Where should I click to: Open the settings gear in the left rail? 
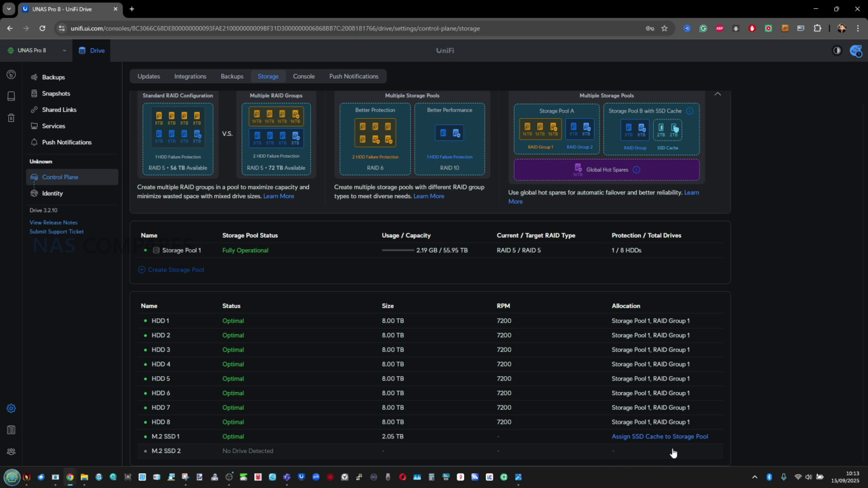point(11,409)
